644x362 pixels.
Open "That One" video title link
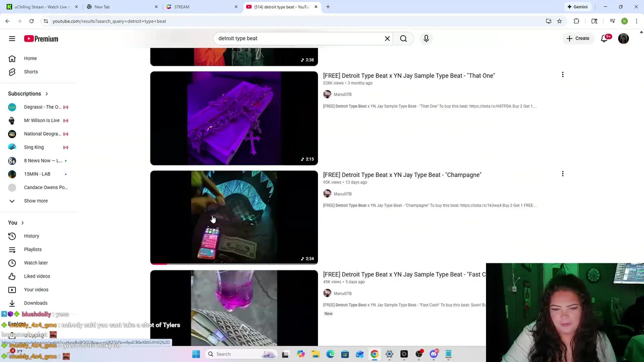409,75
